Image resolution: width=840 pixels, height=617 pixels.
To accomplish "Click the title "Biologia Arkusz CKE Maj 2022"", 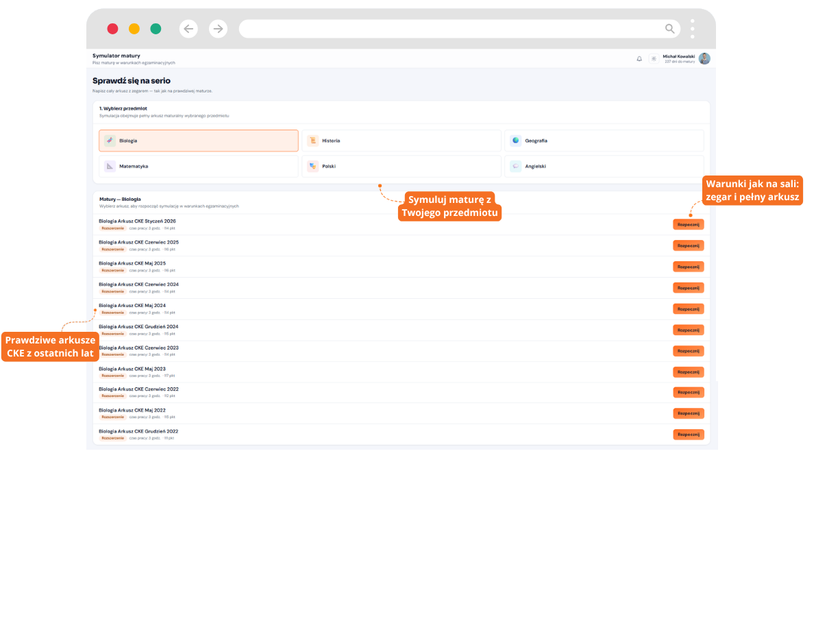I will coord(132,410).
